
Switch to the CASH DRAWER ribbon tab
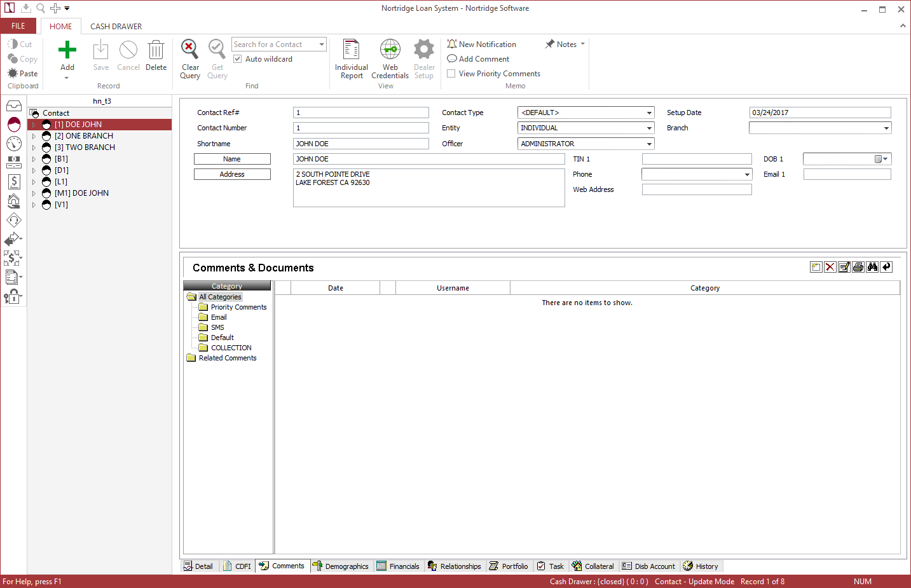coord(116,26)
